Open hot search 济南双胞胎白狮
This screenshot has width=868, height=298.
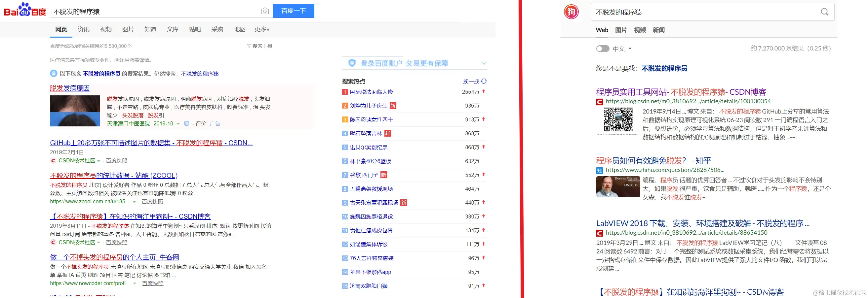tap(369, 286)
